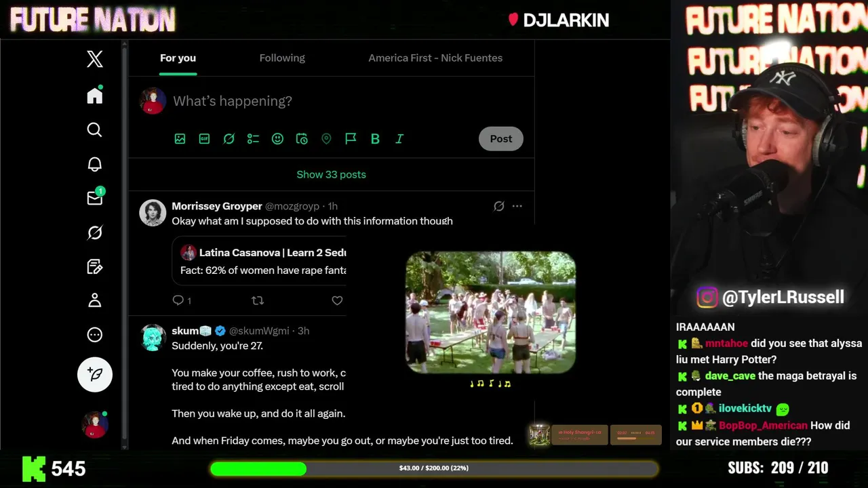Image resolution: width=868 pixels, height=488 pixels.
Task: Open skum profile name
Action: click(x=192, y=331)
